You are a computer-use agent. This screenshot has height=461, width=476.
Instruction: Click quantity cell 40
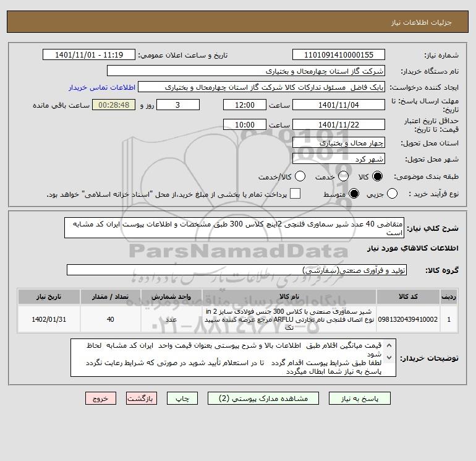(x=110, y=319)
